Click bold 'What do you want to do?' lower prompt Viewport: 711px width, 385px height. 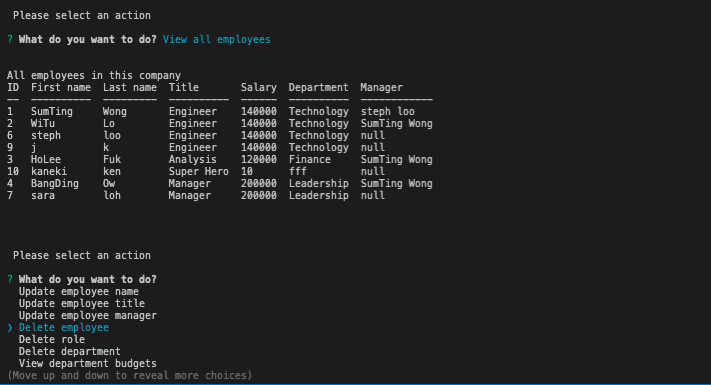pos(88,279)
